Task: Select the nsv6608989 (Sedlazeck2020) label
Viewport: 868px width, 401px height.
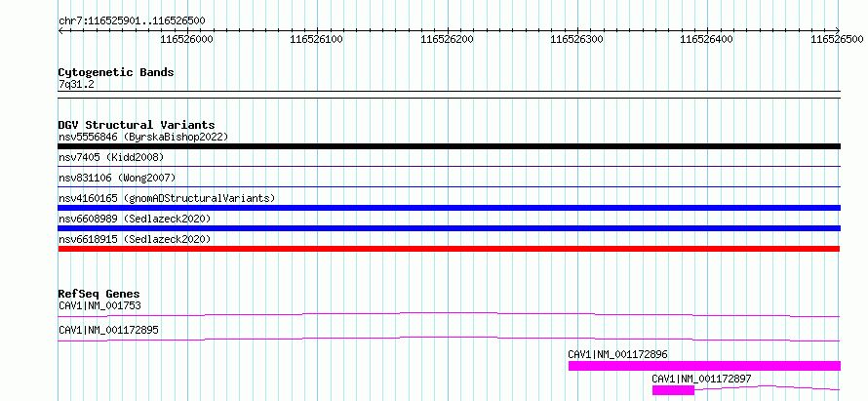Action: pyautogui.click(x=135, y=219)
